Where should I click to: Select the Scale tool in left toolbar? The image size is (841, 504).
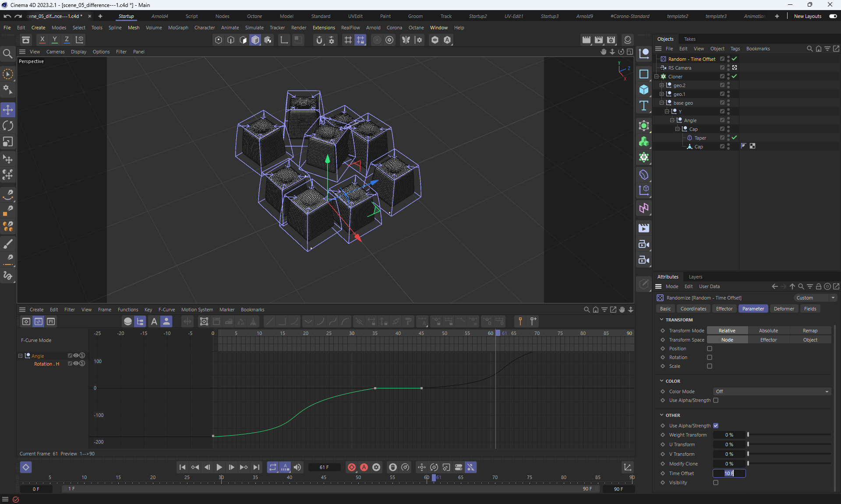[8, 142]
